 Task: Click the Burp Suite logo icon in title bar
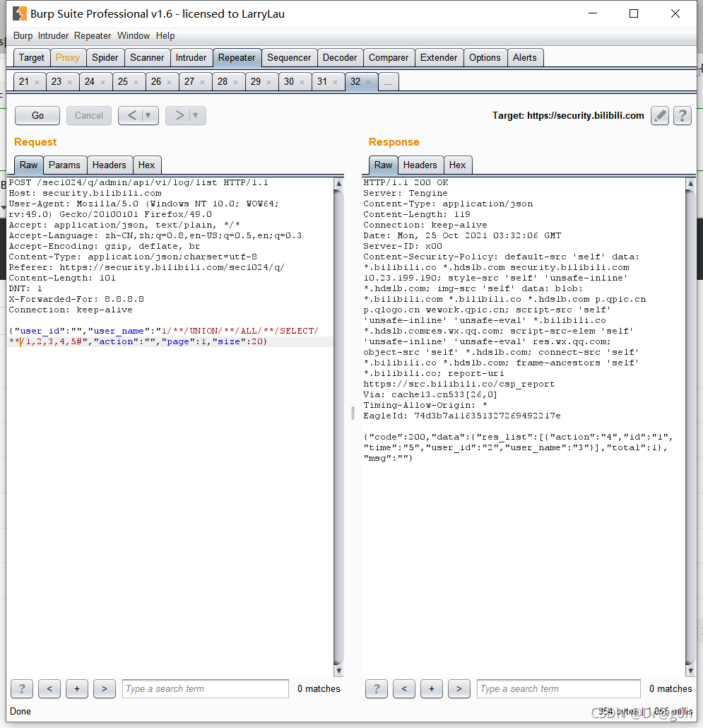tap(20, 13)
